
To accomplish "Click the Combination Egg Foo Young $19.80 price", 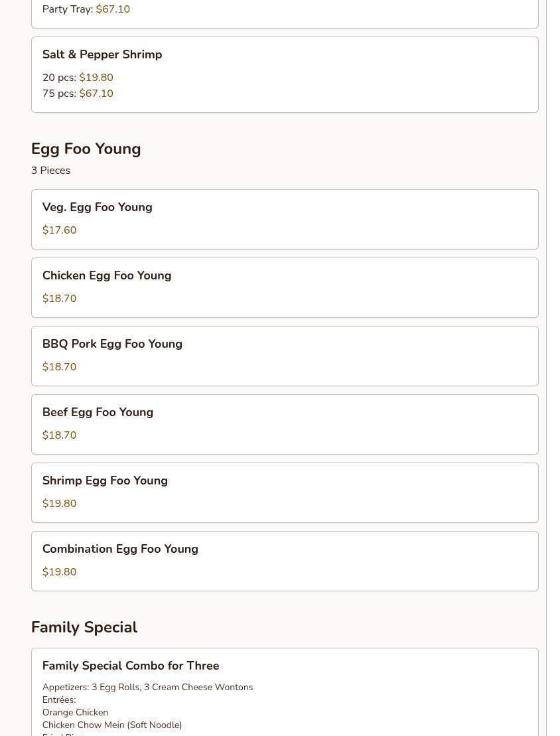I will pos(59,571).
